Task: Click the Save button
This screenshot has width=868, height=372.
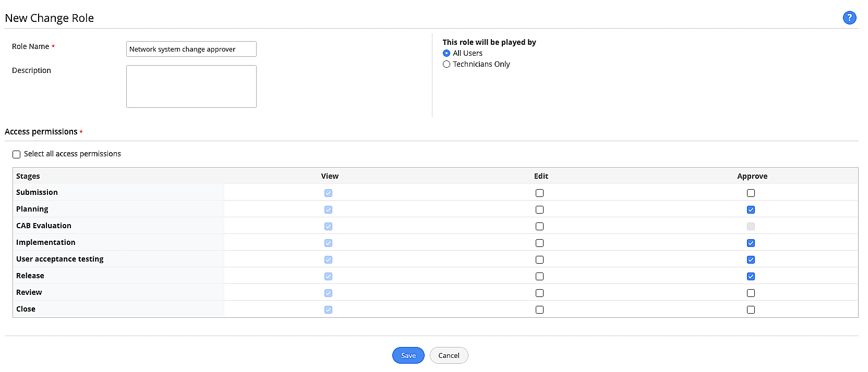Action: (408, 355)
